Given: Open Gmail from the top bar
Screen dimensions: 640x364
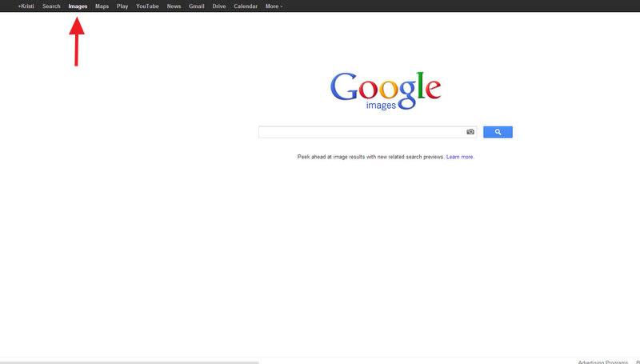Looking at the screenshot, I should [x=196, y=6].
